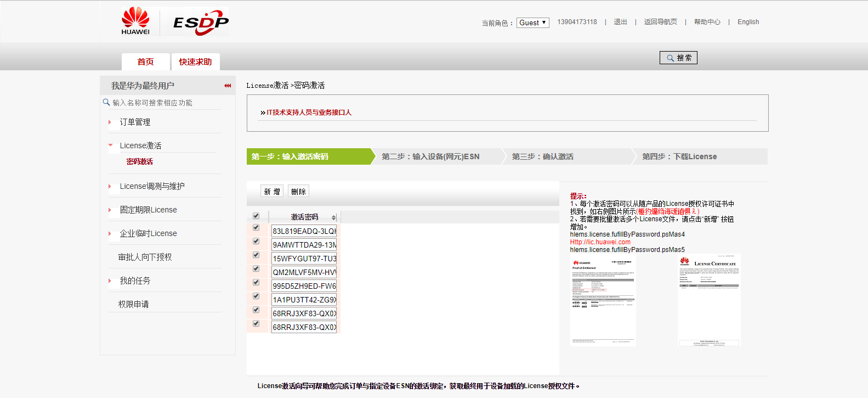868x398 pixels.
Task: Select step 第二步：输入设备(网元)ESN
Action: coord(439,156)
